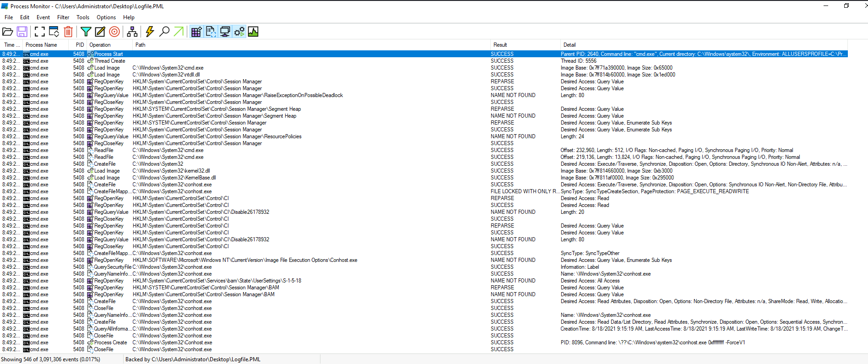Click the Path column header
The width and height of the screenshot is (868, 364).
[x=311, y=45]
